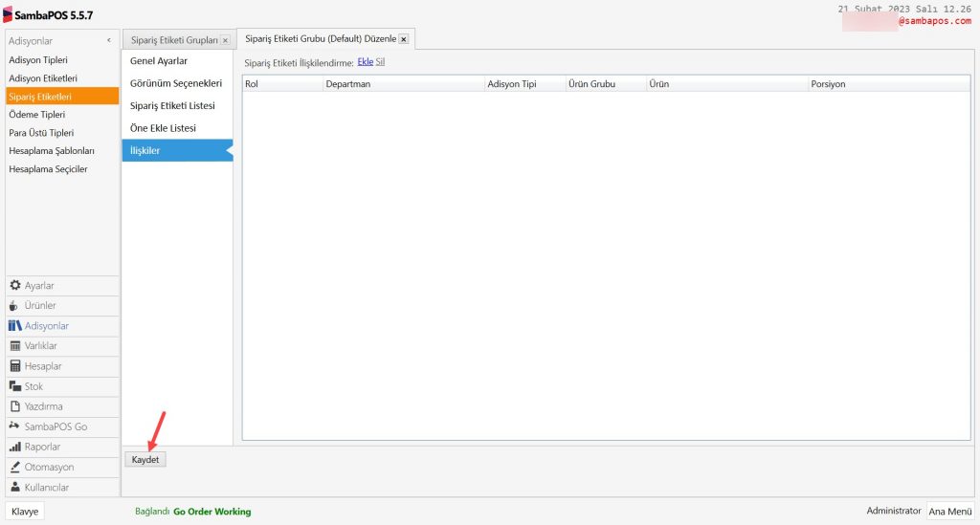Go to Ana Menü
Screen dimensions: 980x525
coord(950,512)
